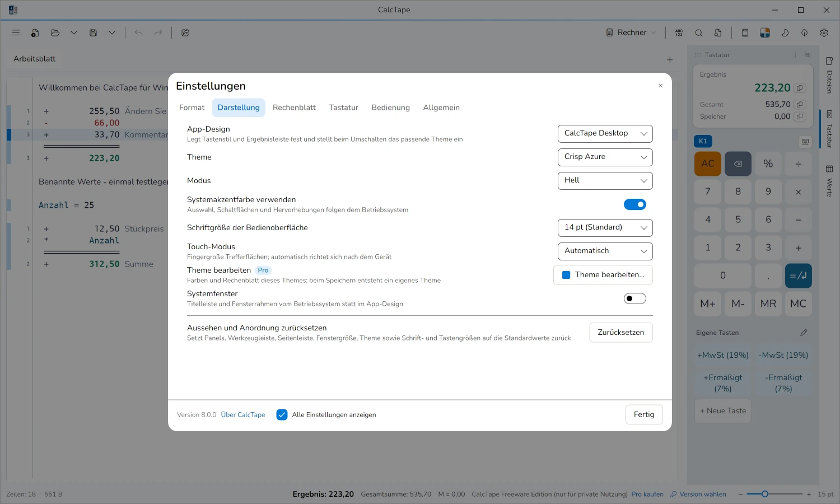Screen dimensions: 840x504
Task: Disable Systemakzentfarbe verwenden switch
Action: [635, 204]
